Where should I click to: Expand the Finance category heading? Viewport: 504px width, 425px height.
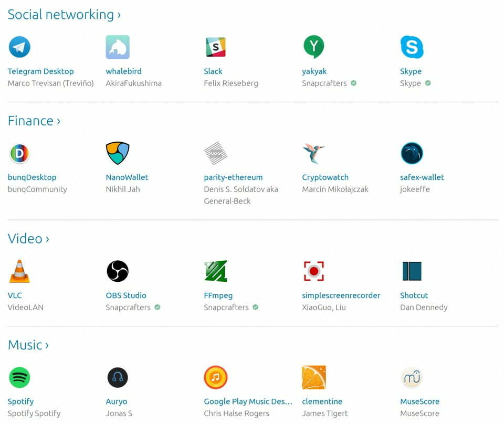(x=34, y=121)
